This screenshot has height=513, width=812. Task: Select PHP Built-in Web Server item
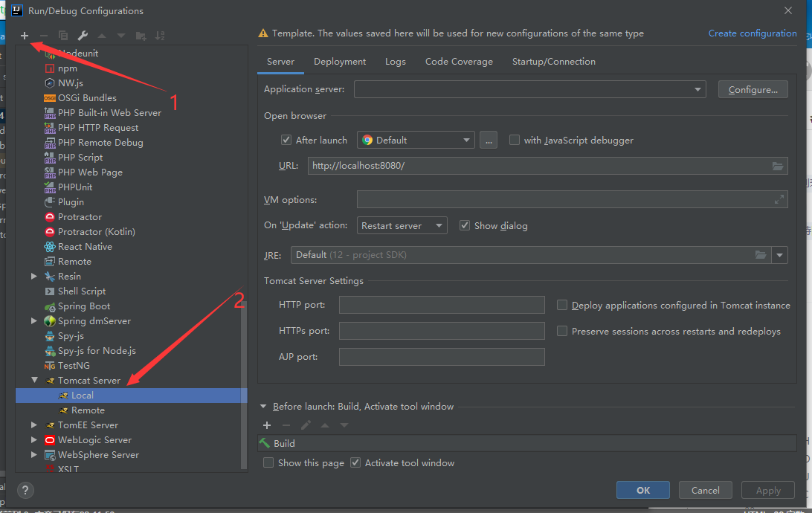pyautogui.click(x=109, y=113)
